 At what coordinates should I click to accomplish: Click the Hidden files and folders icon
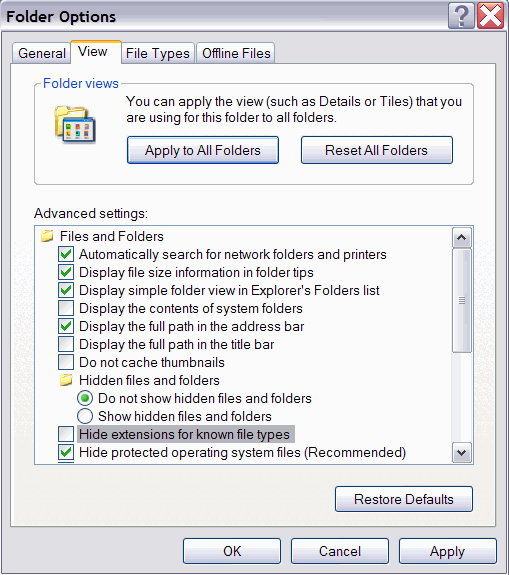pos(66,380)
